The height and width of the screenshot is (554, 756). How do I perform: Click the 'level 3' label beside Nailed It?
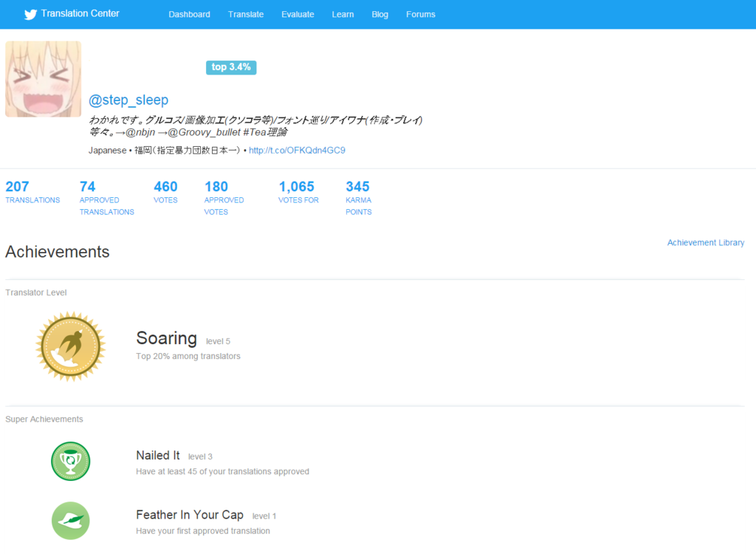pyautogui.click(x=200, y=456)
